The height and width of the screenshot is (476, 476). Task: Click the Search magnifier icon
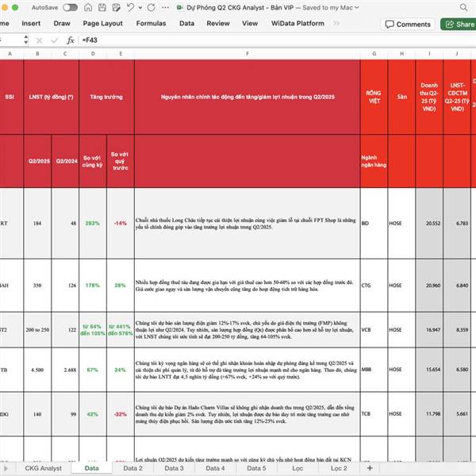point(463,8)
